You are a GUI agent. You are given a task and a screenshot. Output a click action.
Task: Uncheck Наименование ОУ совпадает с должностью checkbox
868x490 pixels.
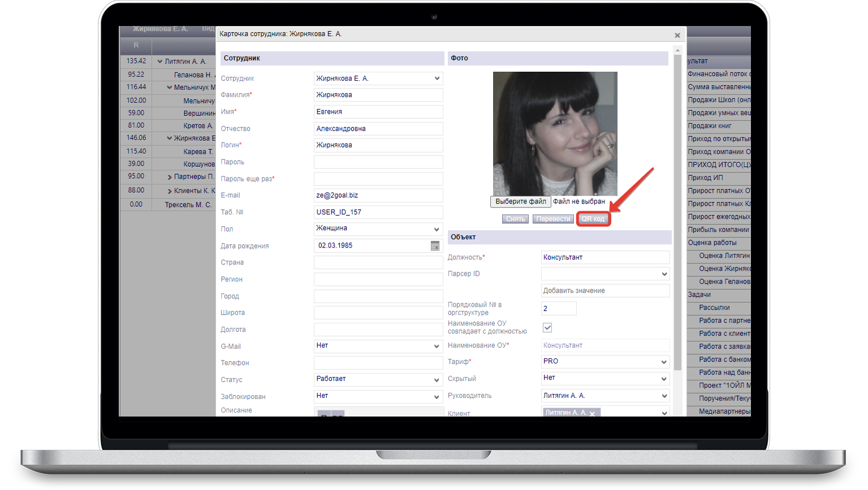pyautogui.click(x=547, y=328)
